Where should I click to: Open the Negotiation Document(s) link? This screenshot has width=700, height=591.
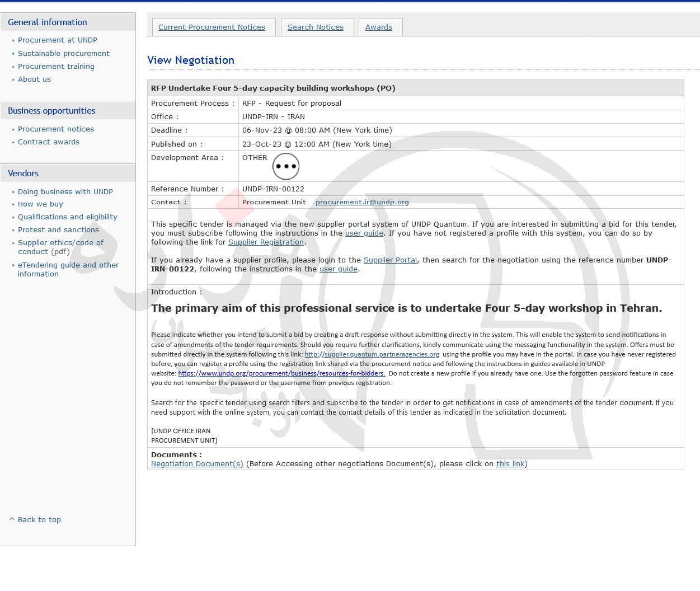click(197, 464)
